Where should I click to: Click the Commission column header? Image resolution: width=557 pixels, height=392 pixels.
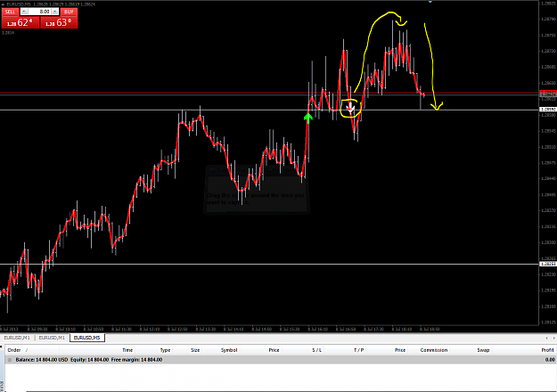pyautogui.click(x=434, y=350)
